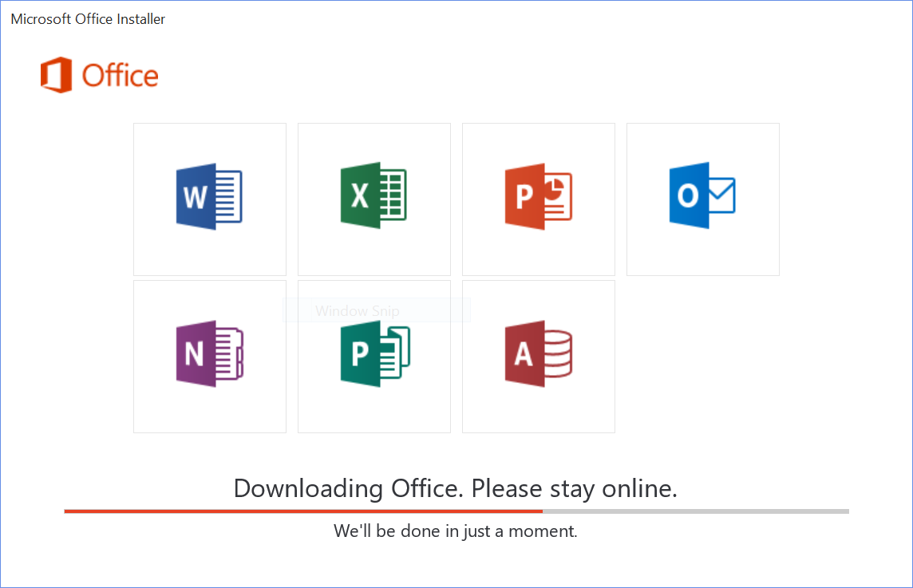Click the "Downloading Office. Please stay online." heading
This screenshot has width=913, height=588.
tap(456, 487)
